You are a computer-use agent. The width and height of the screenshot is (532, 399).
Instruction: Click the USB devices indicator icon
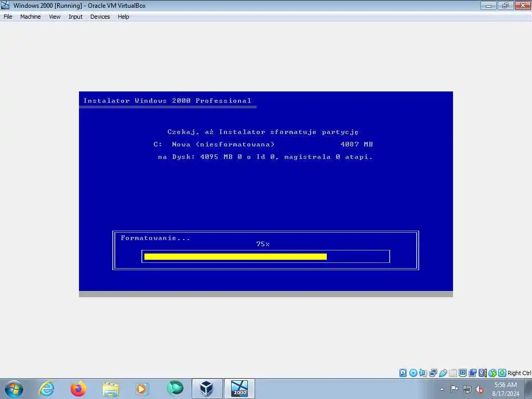point(443,373)
